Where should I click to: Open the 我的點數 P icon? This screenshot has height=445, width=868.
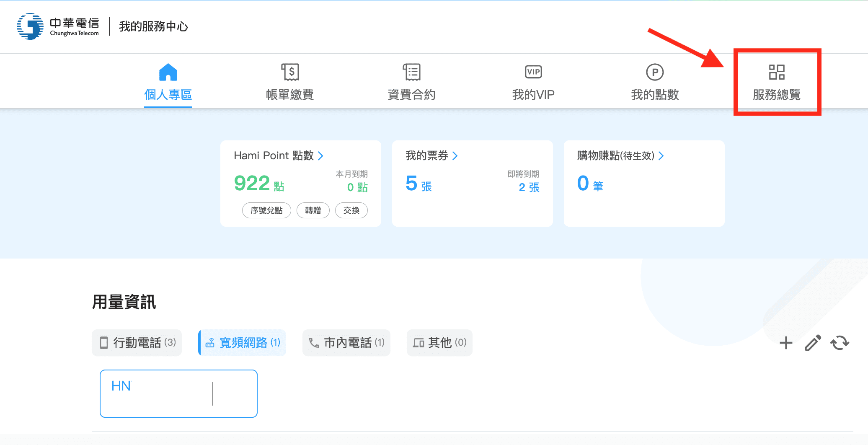(x=655, y=72)
